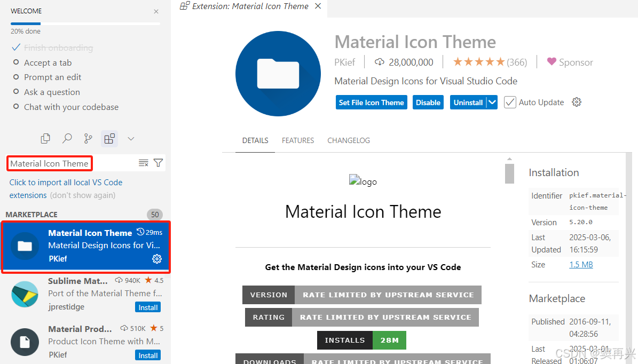This screenshot has width=638, height=364.
Task: Uninstall the Material Icon Theme extension
Action: 468,102
